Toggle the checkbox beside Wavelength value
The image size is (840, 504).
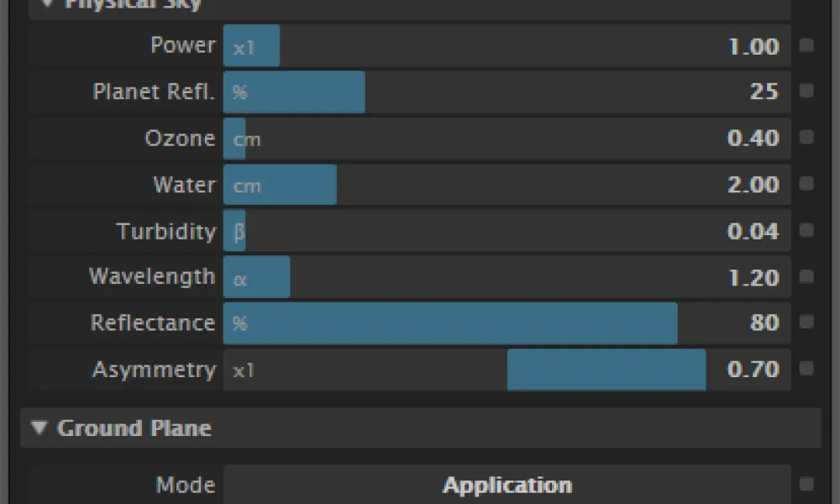tap(806, 276)
